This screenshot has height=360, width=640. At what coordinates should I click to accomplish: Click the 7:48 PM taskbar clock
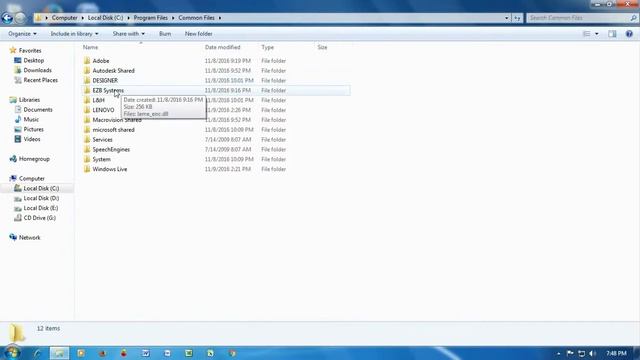(616, 353)
